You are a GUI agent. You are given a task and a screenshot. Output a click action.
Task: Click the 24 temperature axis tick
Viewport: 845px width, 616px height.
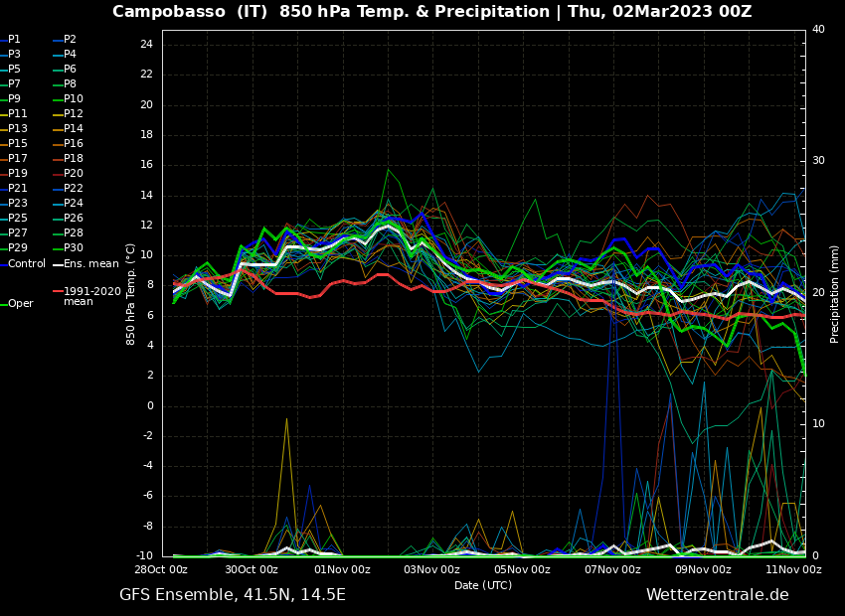pyautogui.click(x=146, y=45)
